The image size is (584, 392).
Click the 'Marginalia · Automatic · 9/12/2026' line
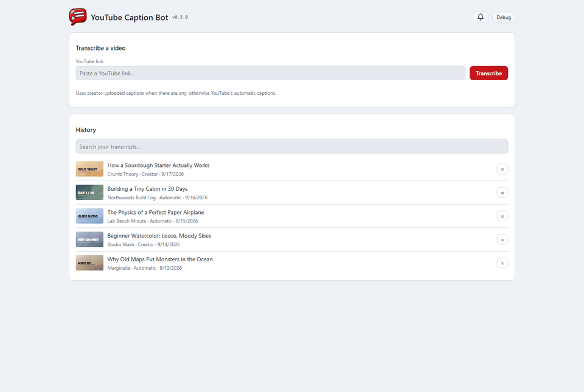tap(145, 268)
